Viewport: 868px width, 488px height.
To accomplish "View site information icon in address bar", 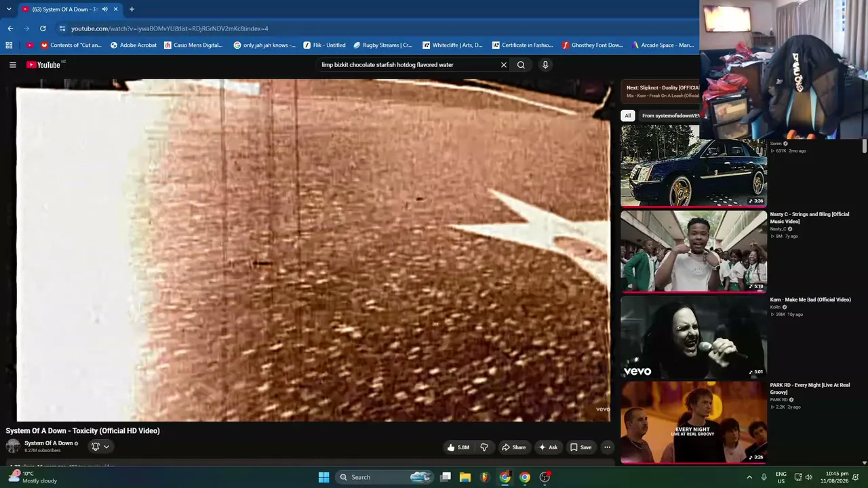I will pyautogui.click(x=62, y=28).
